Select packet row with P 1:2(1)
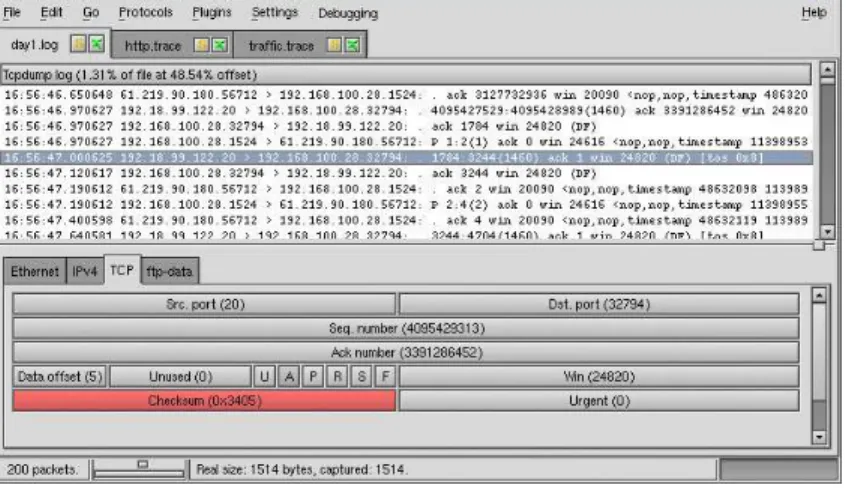 pyautogui.click(x=407, y=142)
